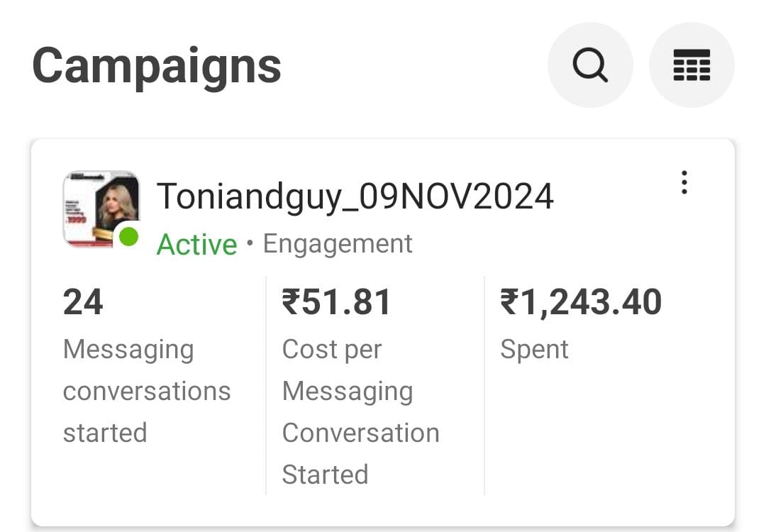Tap the Spent metric label
This screenshot has width=766, height=532.
(534, 349)
